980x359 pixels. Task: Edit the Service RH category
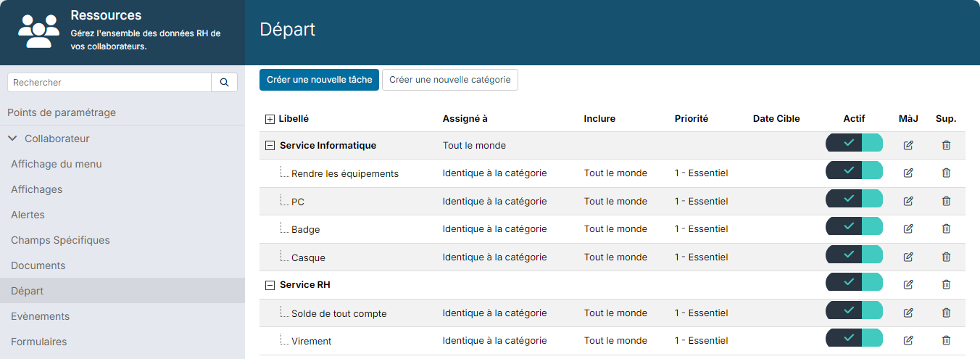908,284
